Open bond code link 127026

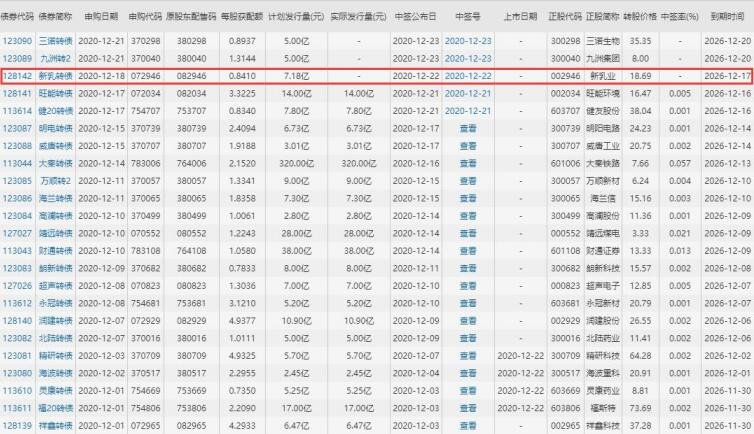(x=17, y=286)
